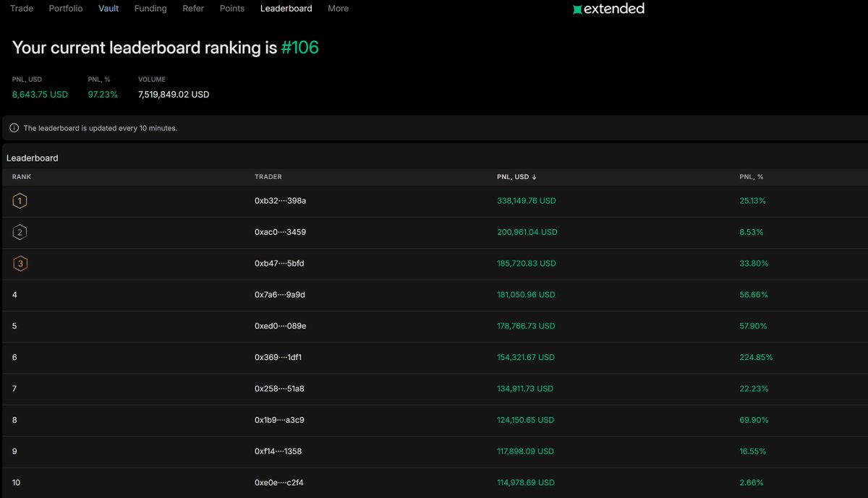Click PNL value 185,720.83 USD
868x498 pixels.
click(527, 263)
